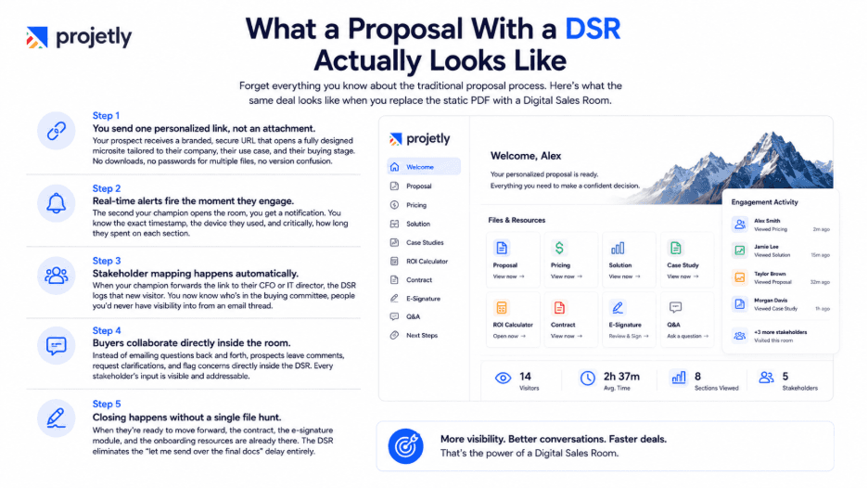Click View now under Proposal card

[508, 276]
